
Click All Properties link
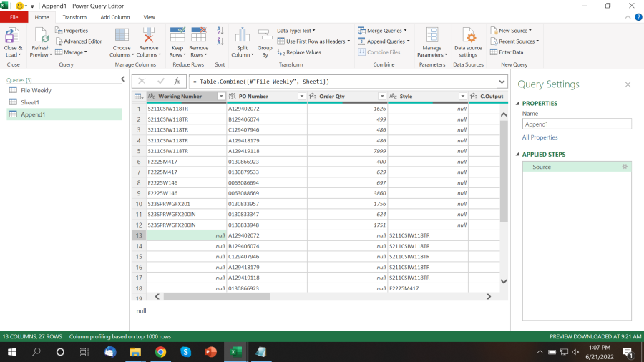540,137
